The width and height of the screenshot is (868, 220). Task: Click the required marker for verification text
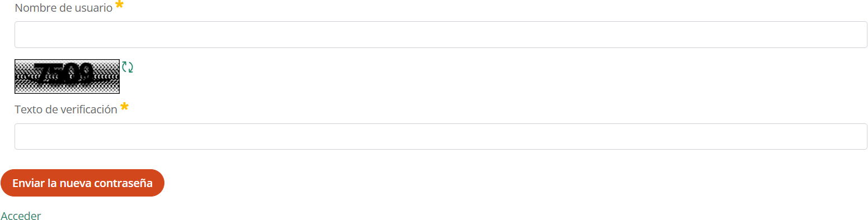[x=124, y=107]
